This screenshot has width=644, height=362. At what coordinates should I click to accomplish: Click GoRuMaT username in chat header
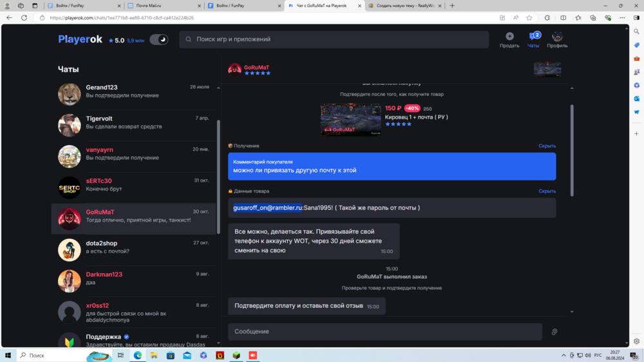[x=257, y=68]
